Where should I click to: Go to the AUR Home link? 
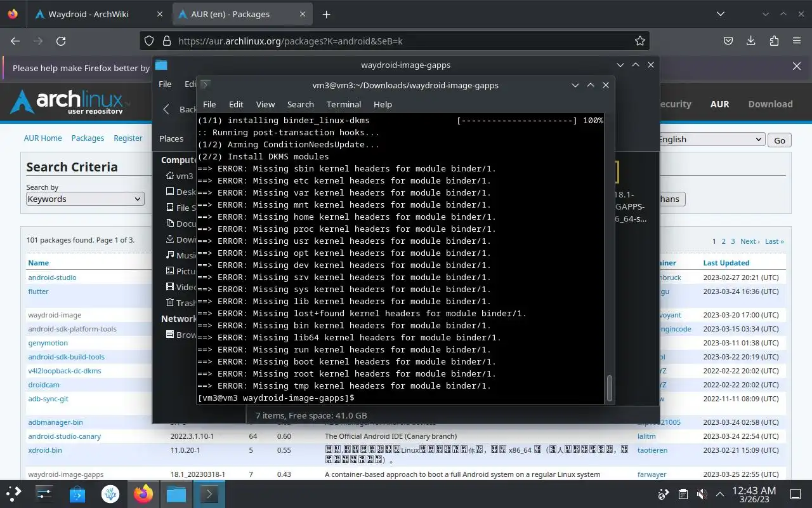43,138
